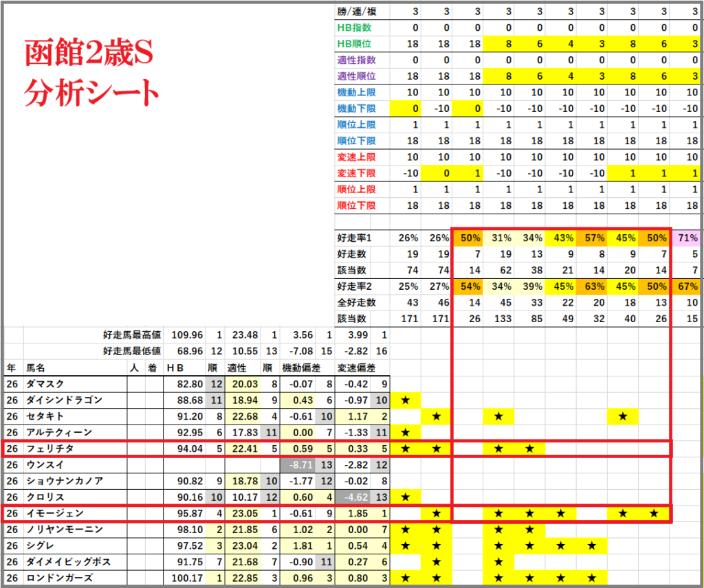
Task: Click 変速偏差 value 1.85 for イモージェン
Action: [x=358, y=513]
